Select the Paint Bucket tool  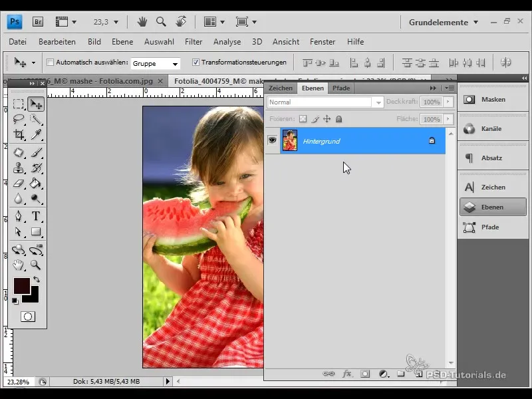[36, 184]
